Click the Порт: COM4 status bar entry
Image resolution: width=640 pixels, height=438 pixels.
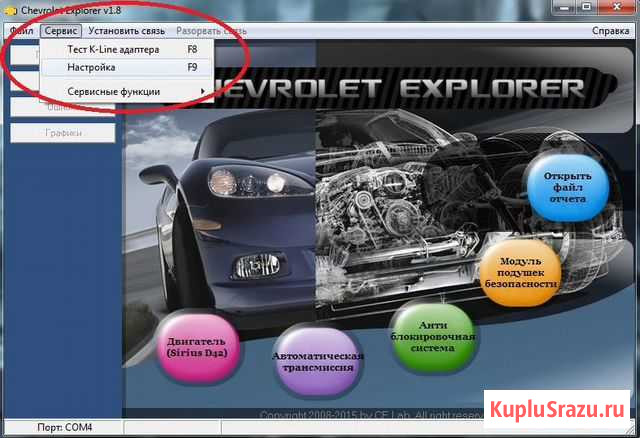[64, 427]
